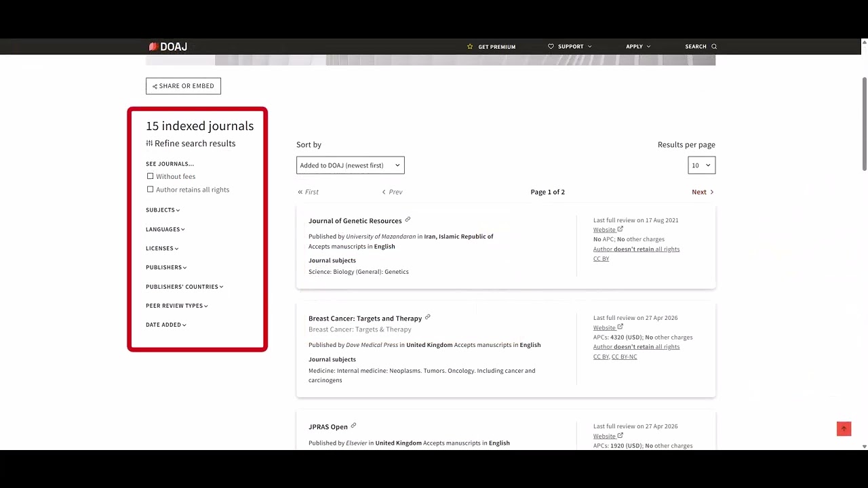Click the scrollbar down arrow
Viewport: 868px width, 488px height.
click(865, 447)
